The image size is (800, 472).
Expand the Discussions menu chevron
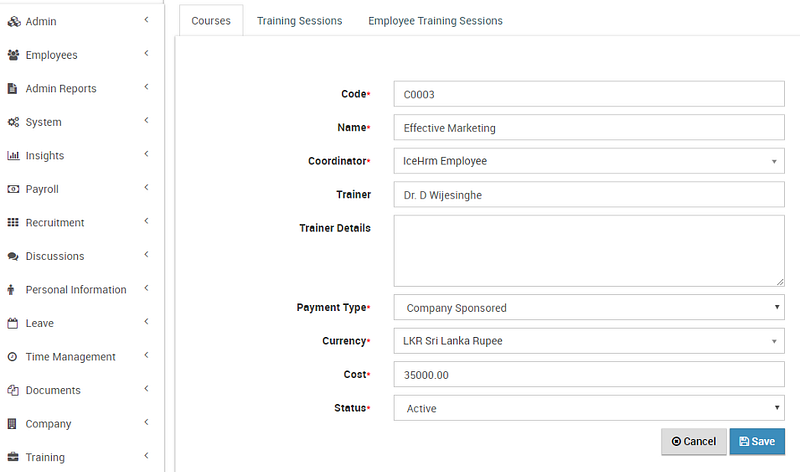(x=146, y=254)
